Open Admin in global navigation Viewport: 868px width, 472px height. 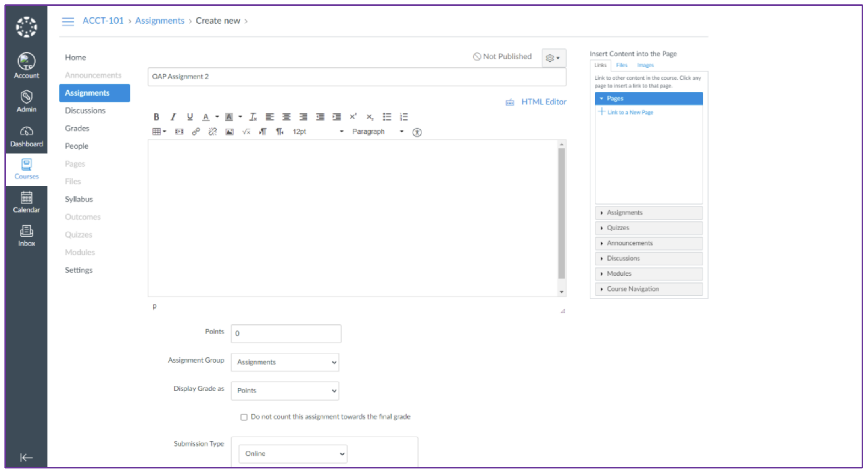(26, 101)
